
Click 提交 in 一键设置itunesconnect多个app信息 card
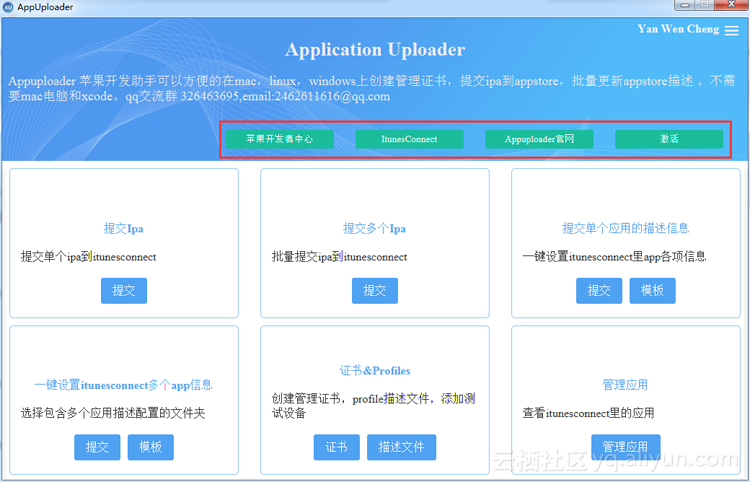coord(97,447)
